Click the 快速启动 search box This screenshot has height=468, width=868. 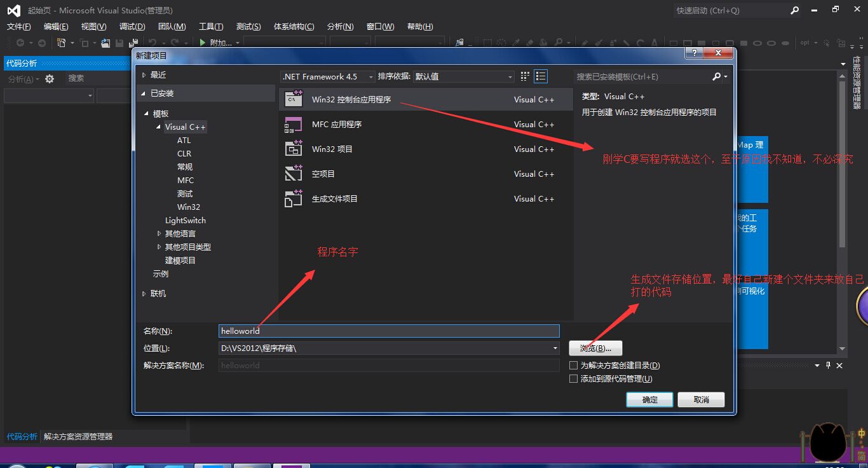point(729,10)
